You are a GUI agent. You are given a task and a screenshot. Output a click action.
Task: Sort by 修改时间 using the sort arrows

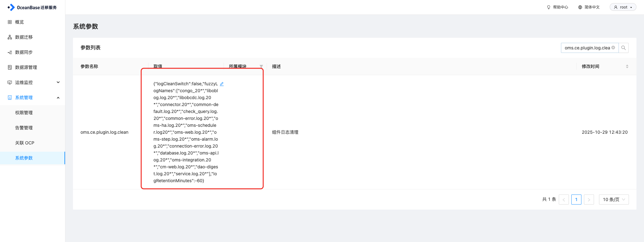(627, 66)
